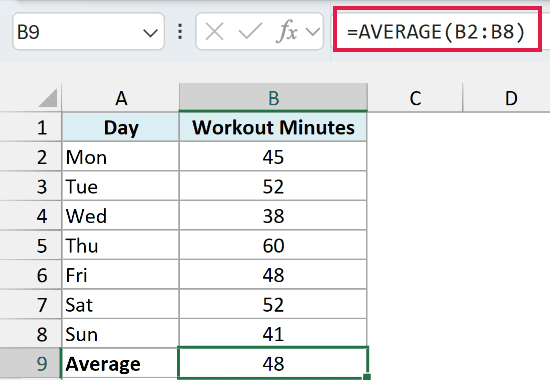
Task: Select Tuesday's workout value 52
Action: click(x=273, y=186)
